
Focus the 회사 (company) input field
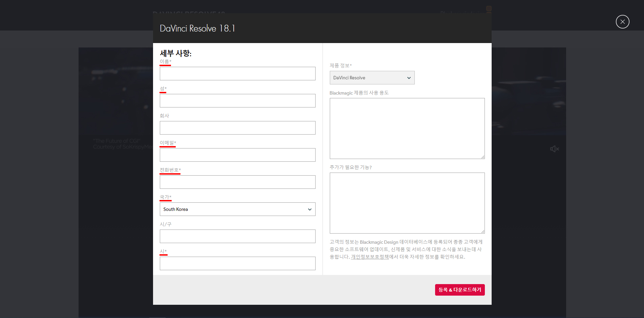(x=237, y=128)
